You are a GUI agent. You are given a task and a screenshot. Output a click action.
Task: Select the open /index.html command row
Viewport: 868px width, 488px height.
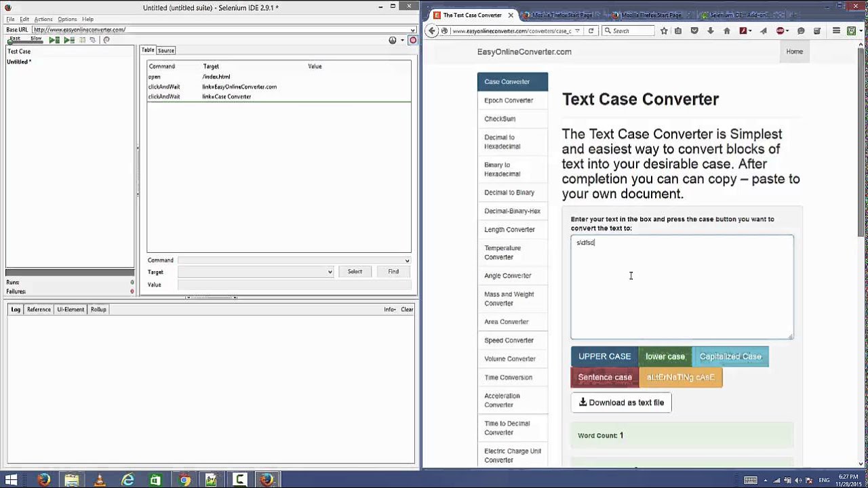279,77
